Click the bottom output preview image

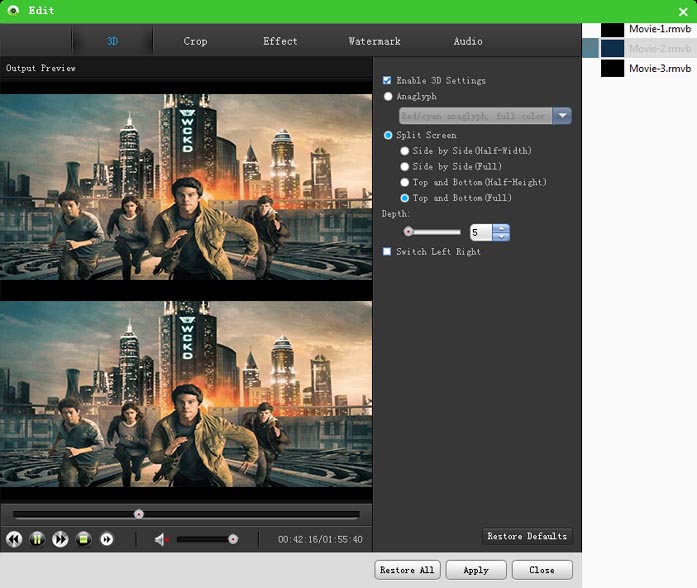coord(186,394)
